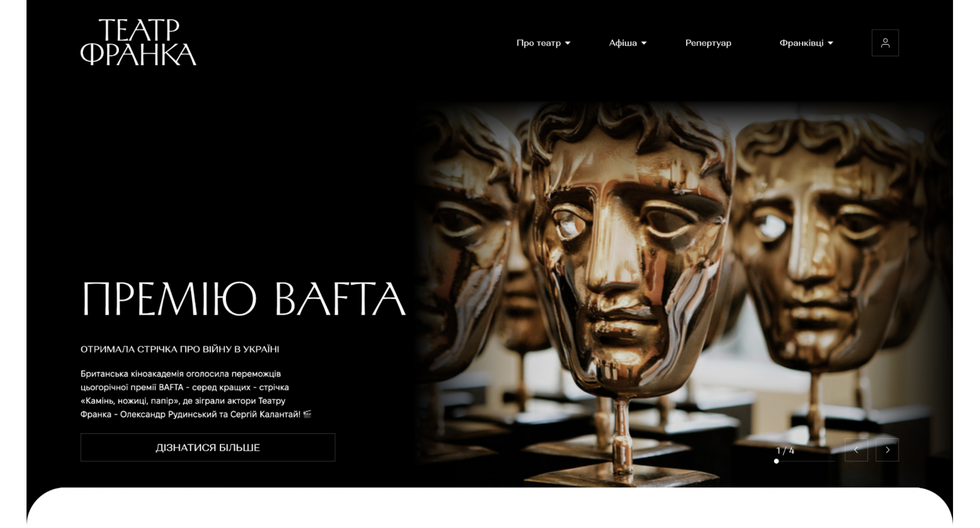Click the Премію BAFTA headline
Viewport: 980px width, 528px height.
(243, 299)
